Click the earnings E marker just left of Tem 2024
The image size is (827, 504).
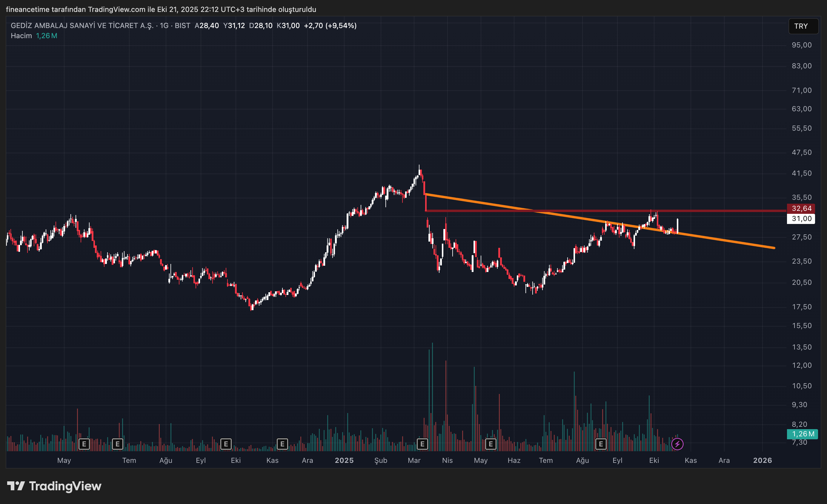coord(117,444)
